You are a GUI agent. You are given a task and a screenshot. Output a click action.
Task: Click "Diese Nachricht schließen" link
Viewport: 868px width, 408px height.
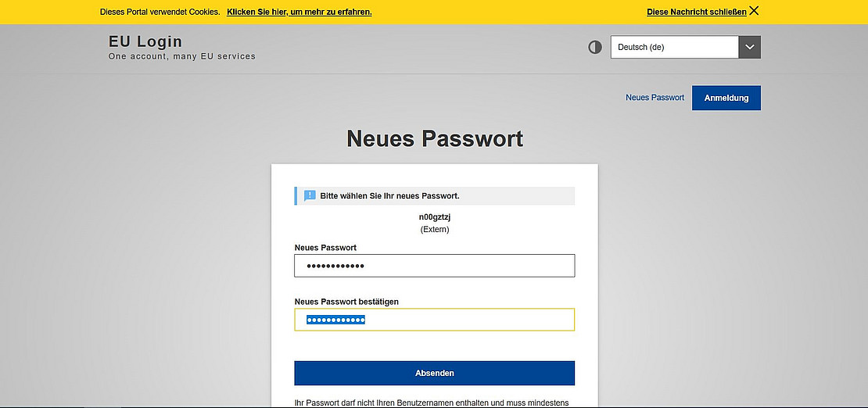pos(696,12)
